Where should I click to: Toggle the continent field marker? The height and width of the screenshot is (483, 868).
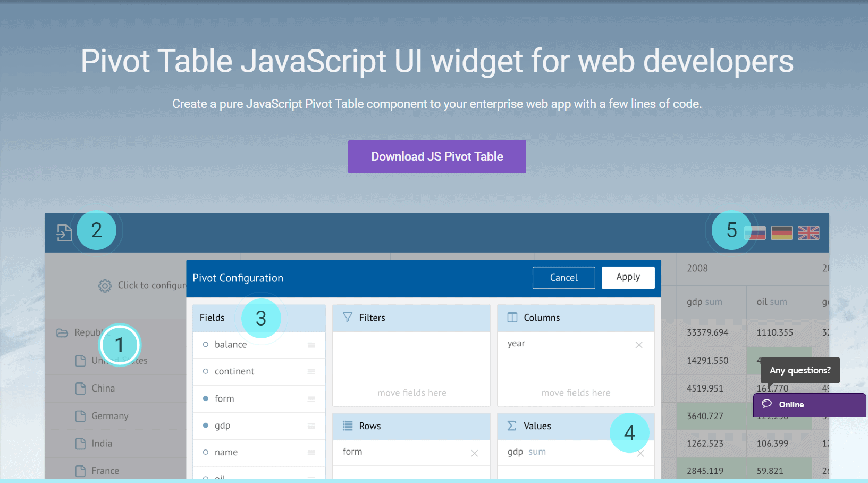[x=206, y=371]
